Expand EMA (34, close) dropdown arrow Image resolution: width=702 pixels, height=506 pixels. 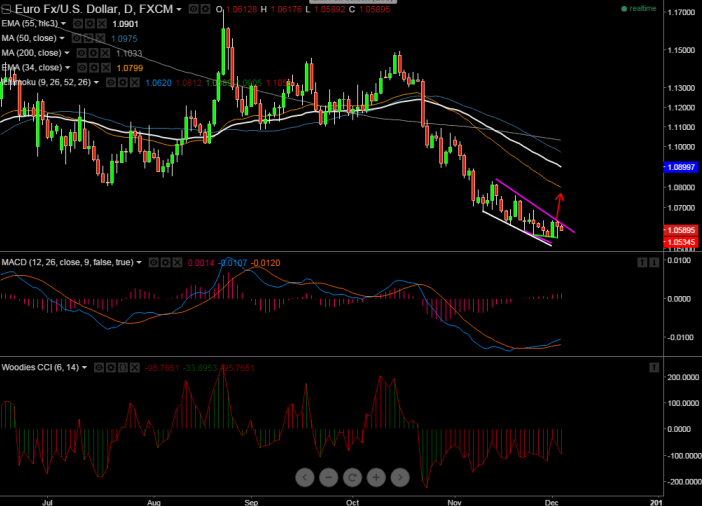click(x=68, y=67)
